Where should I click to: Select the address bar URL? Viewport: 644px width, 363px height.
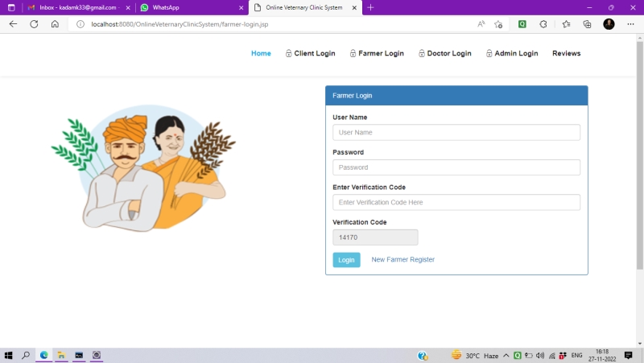(x=180, y=24)
